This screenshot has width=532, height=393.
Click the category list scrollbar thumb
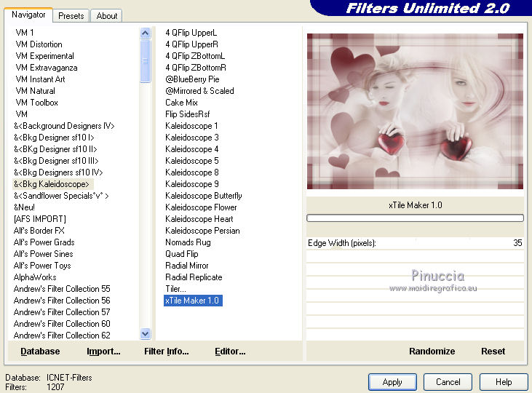146,61
